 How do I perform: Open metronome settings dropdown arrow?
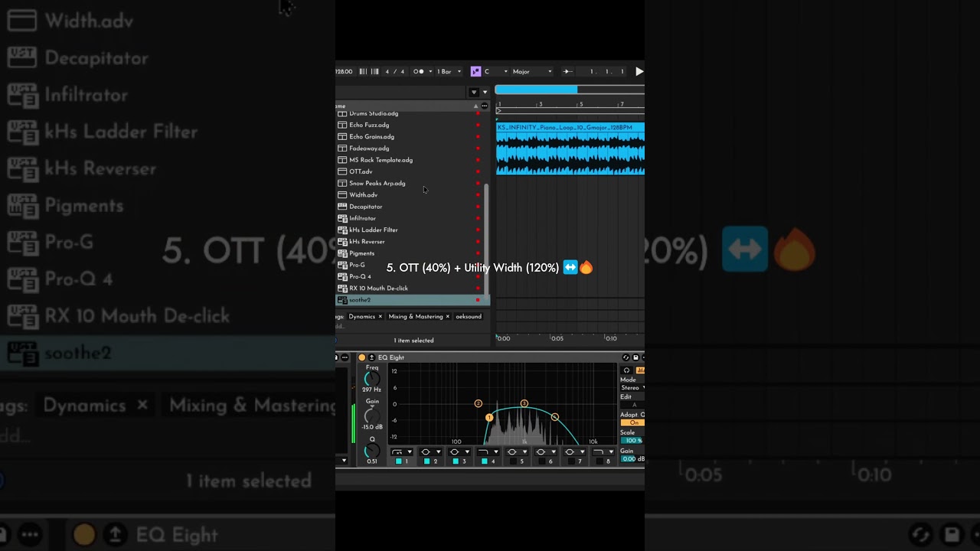click(430, 71)
